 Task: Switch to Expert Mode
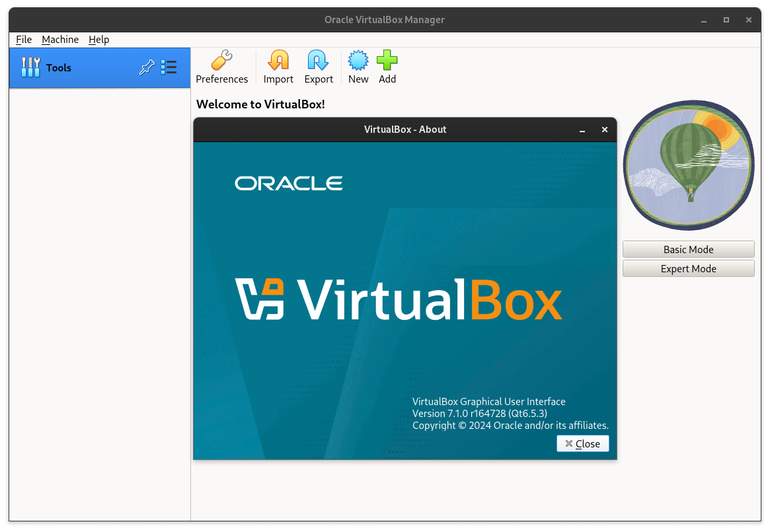pos(688,268)
